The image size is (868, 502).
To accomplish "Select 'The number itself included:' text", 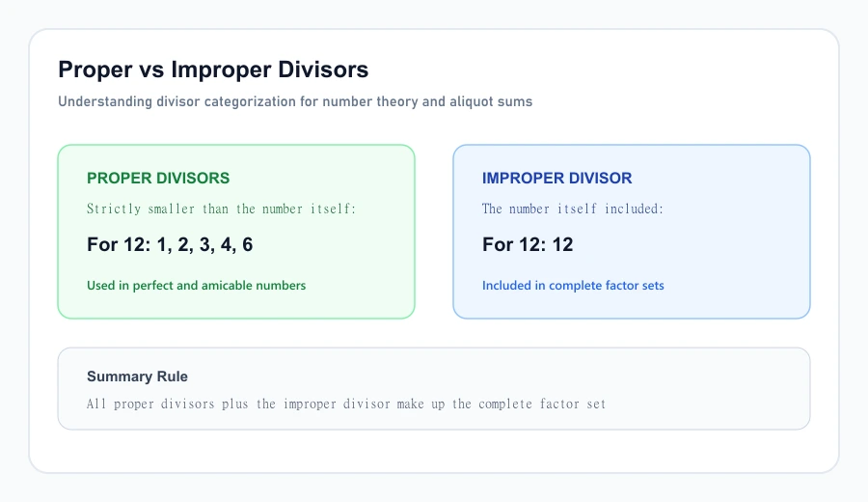I will 572,209.
